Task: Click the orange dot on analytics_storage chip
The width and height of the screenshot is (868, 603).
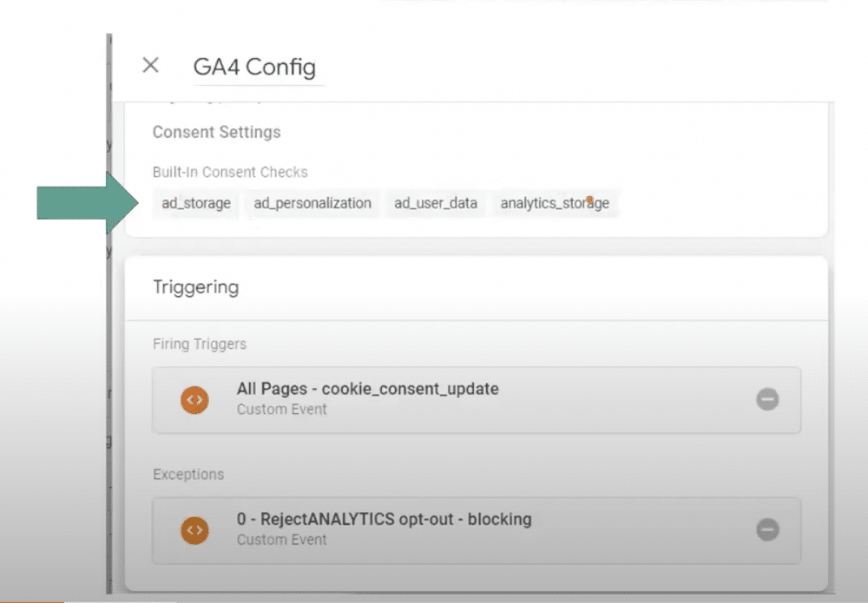Action: tap(589, 198)
